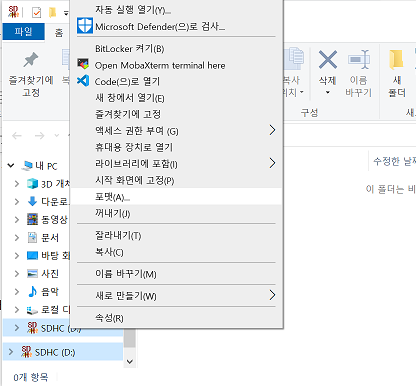This screenshot has height=386, width=416.
Task: Click the 3D objects cube icon
Action: [x=32, y=183]
